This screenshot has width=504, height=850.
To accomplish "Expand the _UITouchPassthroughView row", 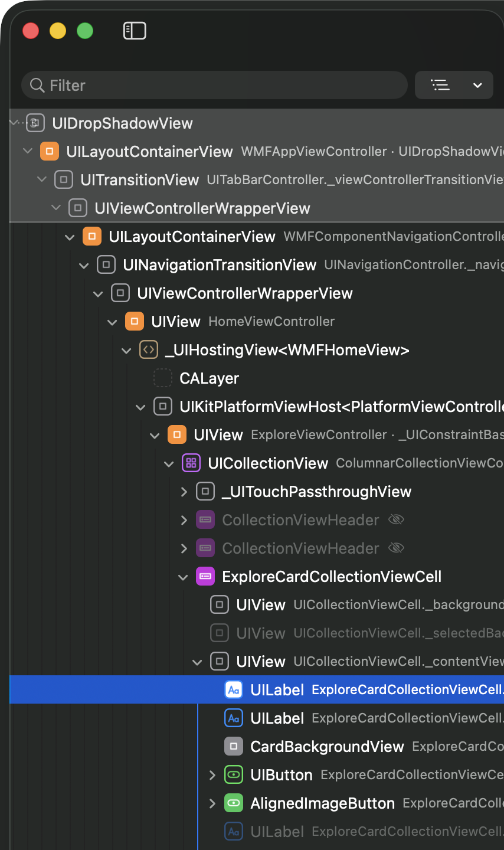I will click(x=184, y=491).
